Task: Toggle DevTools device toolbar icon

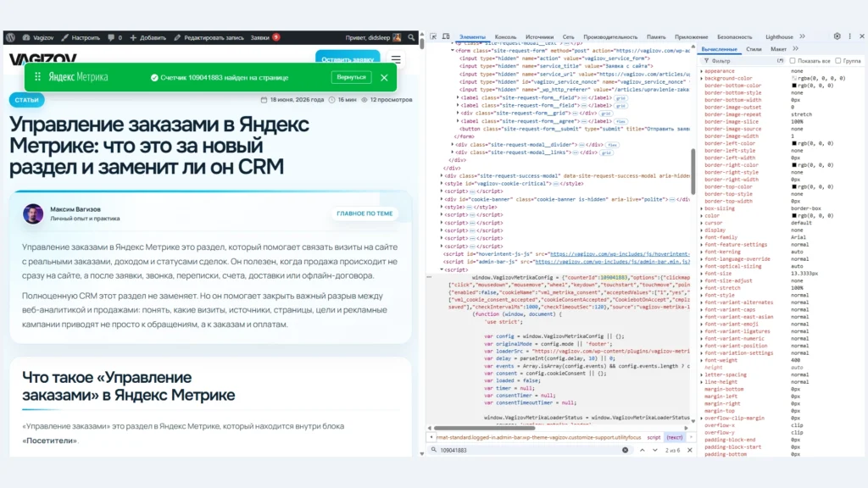Action: coord(446,36)
